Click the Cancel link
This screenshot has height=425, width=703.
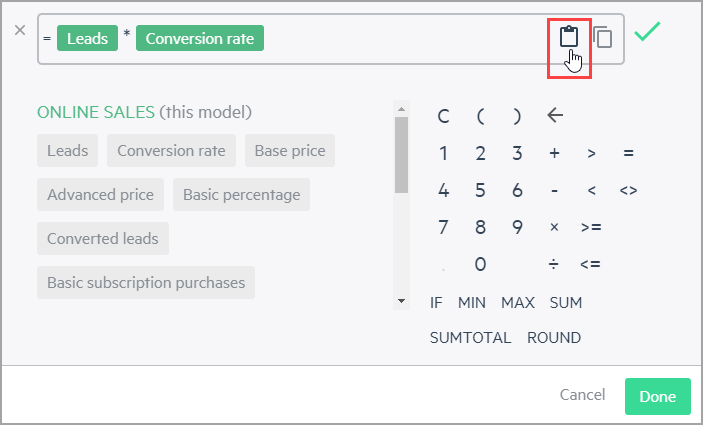click(582, 395)
